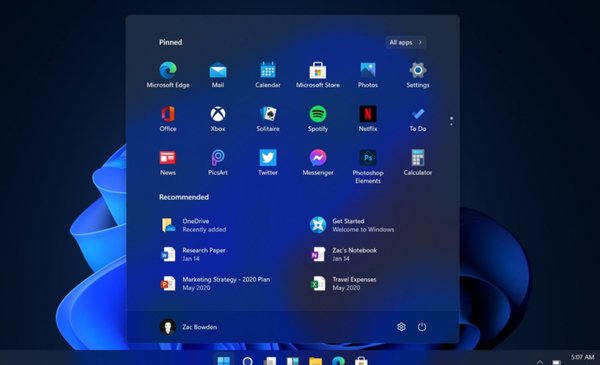
Task: Open the Zac Bowden user account menu
Action: [x=188, y=327]
